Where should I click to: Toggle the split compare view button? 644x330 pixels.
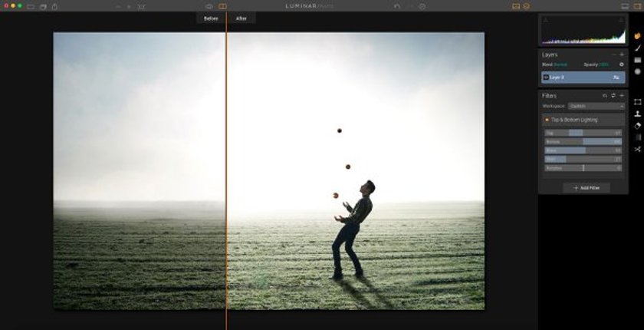[x=222, y=6]
